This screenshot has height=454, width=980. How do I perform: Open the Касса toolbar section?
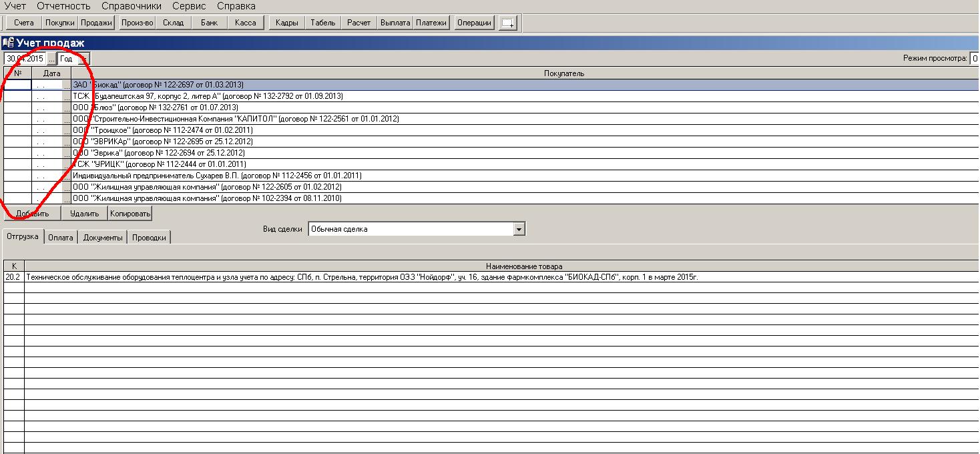pyautogui.click(x=245, y=23)
